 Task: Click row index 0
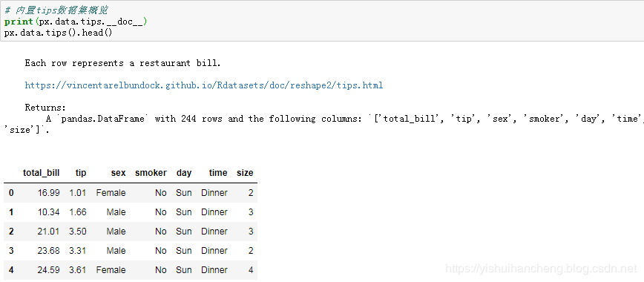click(x=11, y=193)
